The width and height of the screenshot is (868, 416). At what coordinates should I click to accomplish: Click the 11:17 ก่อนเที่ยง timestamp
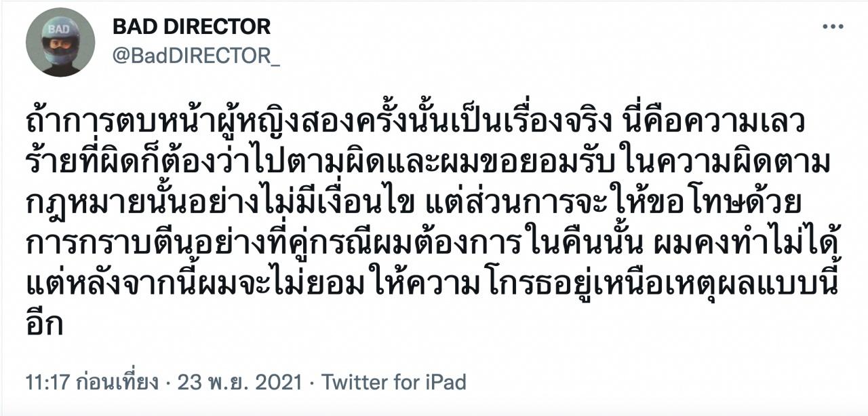92,381
